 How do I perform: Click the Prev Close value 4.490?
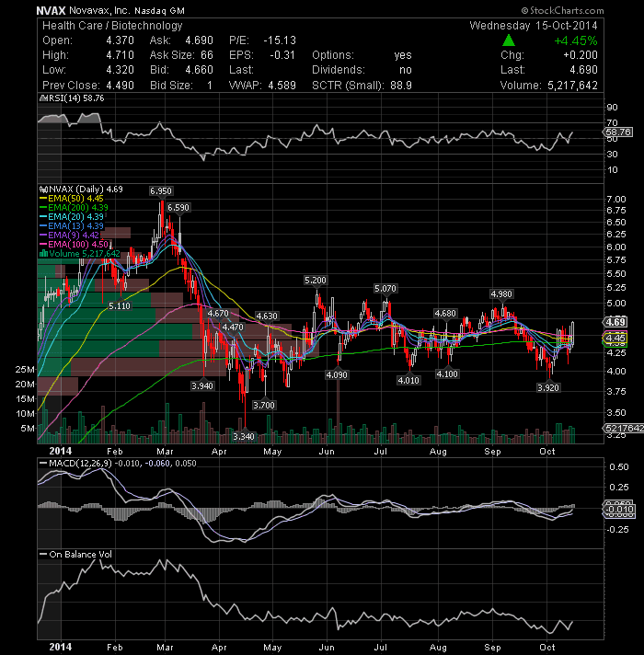[x=120, y=86]
